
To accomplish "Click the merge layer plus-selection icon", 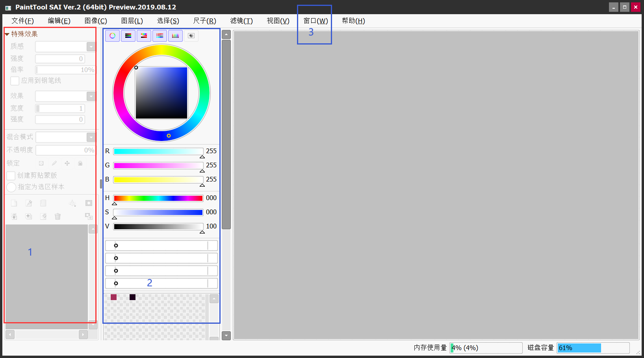I will (29, 216).
